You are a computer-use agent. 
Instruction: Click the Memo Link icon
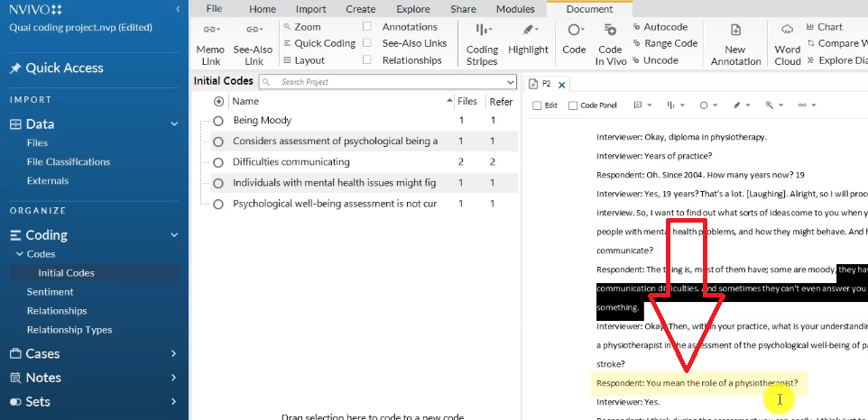point(210,30)
